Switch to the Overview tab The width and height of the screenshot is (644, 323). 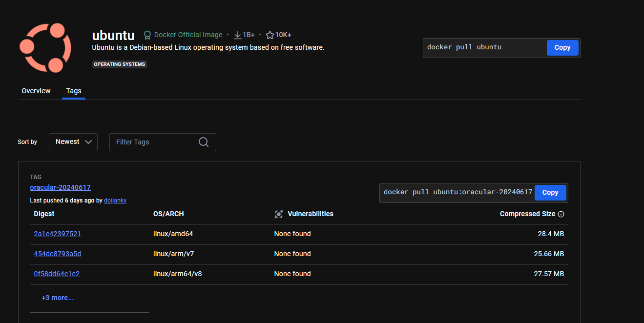[36, 91]
